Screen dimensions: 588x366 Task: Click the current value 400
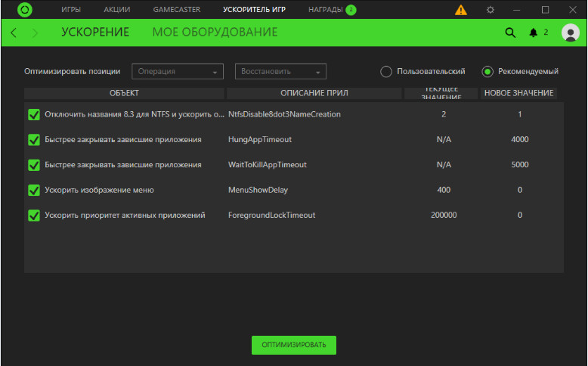coord(444,190)
